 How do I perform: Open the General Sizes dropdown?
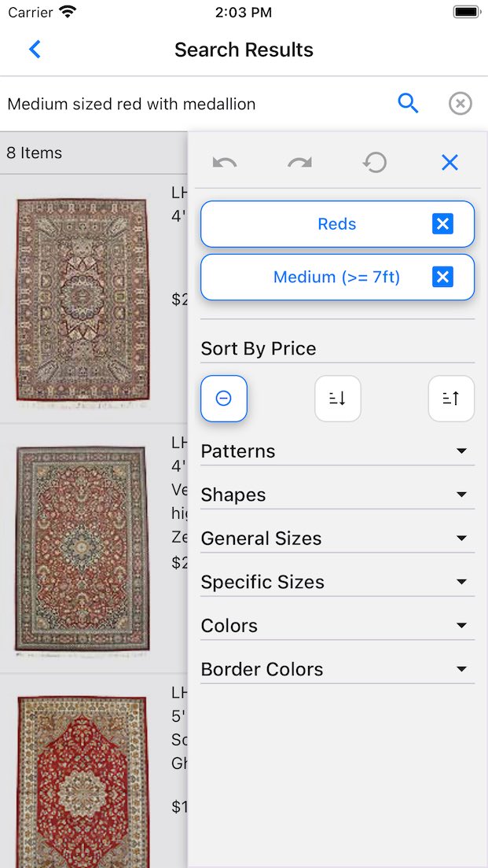(337, 539)
